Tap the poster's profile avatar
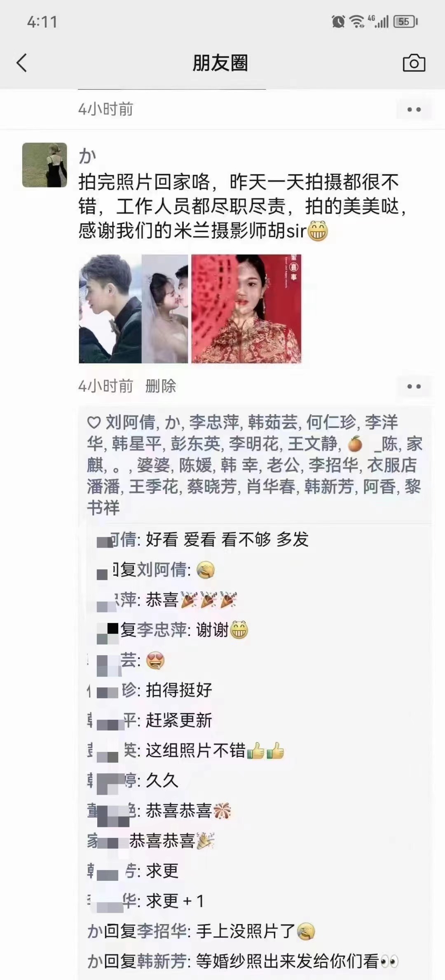Viewport: 445px width, 980px height. point(44,165)
